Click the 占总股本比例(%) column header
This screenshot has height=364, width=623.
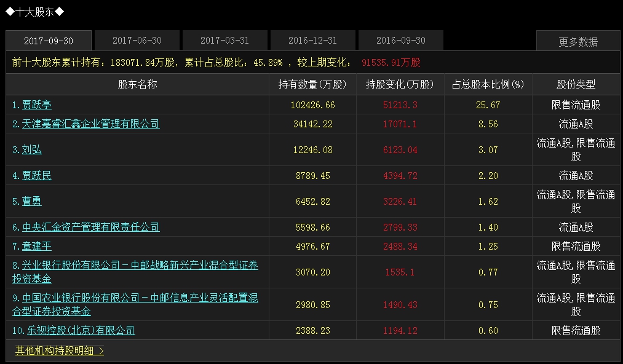(x=488, y=85)
